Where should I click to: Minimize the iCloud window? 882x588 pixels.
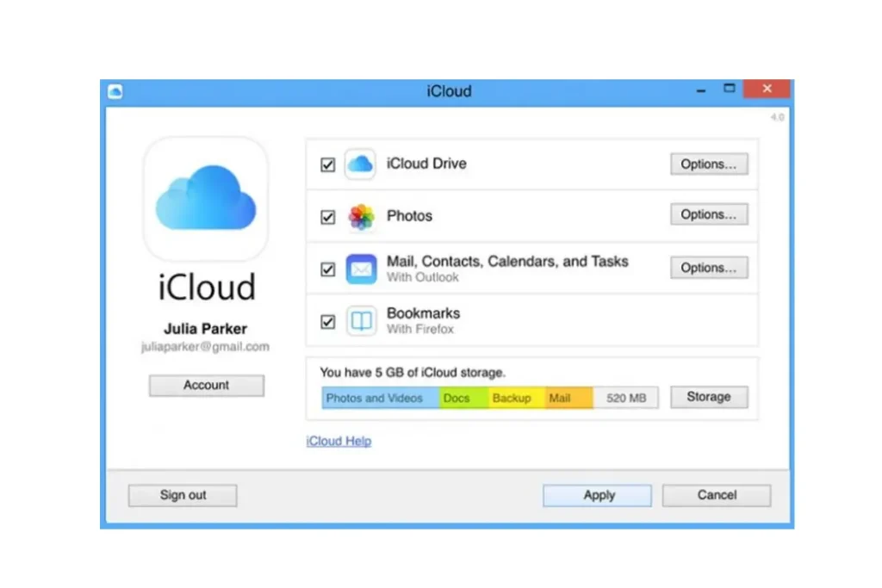701,90
